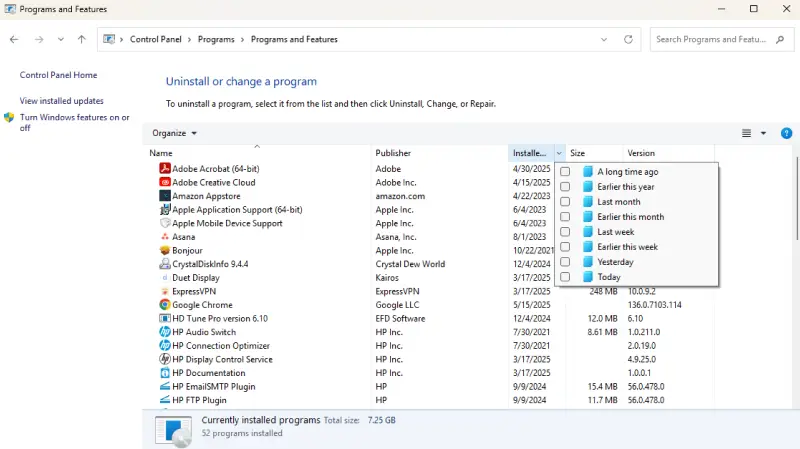Sort by the Name column header
The image size is (800, 449).
pos(257,153)
